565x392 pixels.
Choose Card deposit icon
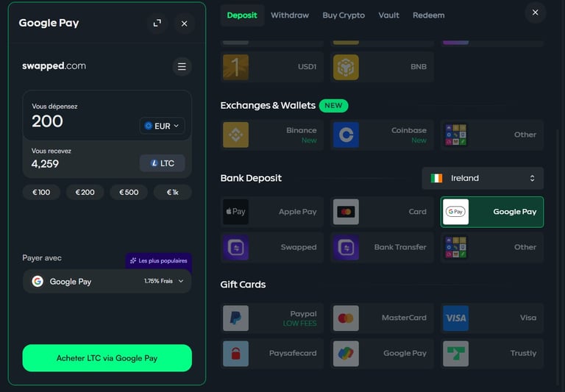pos(346,212)
